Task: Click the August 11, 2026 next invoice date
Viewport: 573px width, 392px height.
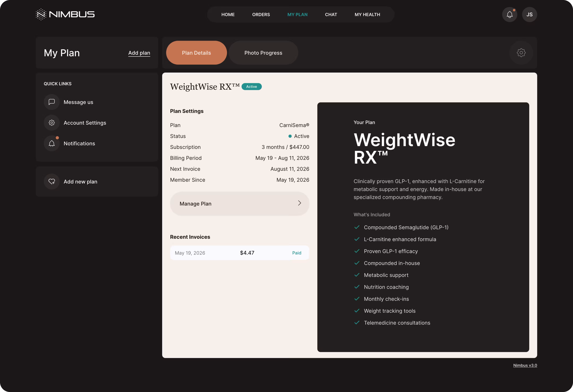Action: [x=290, y=169]
